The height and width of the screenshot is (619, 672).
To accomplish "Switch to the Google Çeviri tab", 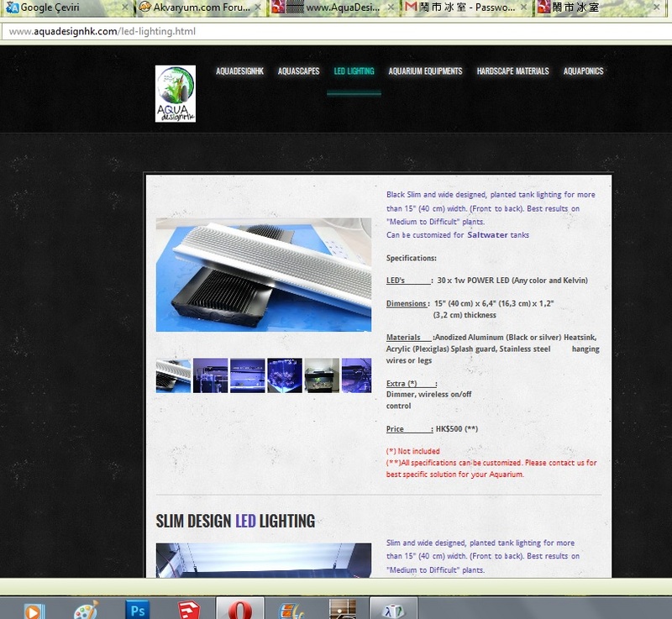I will pos(67,8).
